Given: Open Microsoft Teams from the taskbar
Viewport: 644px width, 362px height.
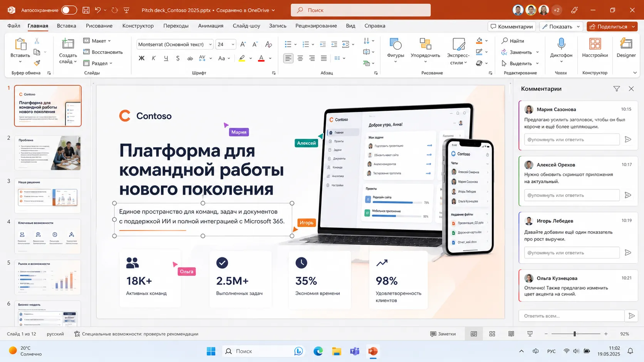Looking at the screenshot, I should [x=355, y=351].
